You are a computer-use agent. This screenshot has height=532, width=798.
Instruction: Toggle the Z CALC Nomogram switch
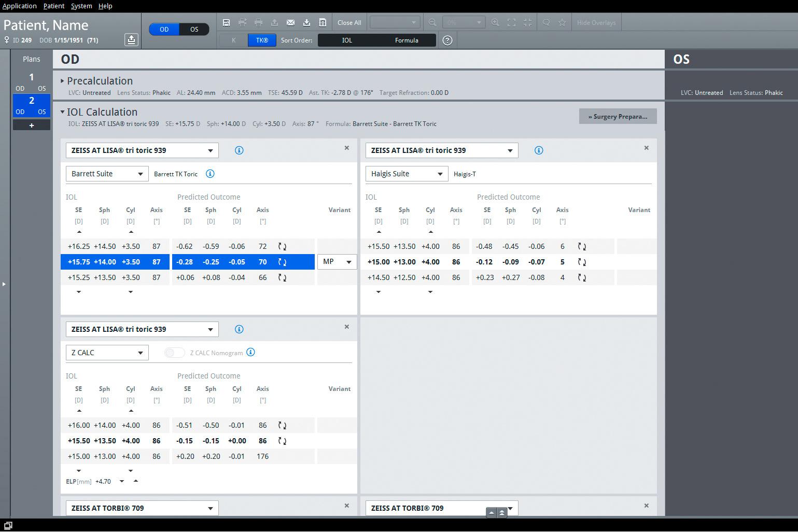(x=174, y=353)
